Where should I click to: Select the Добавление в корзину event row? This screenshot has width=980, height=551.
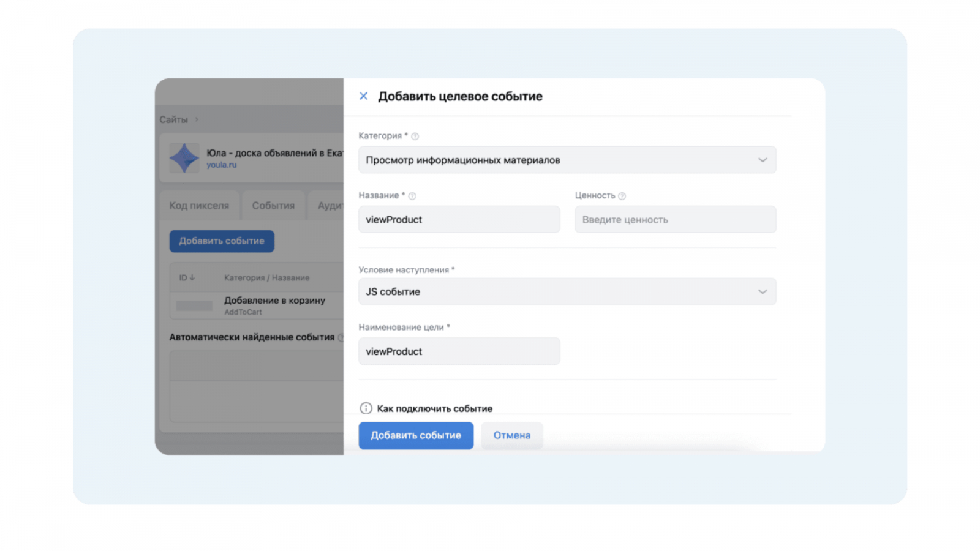pyautogui.click(x=274, y=305)
